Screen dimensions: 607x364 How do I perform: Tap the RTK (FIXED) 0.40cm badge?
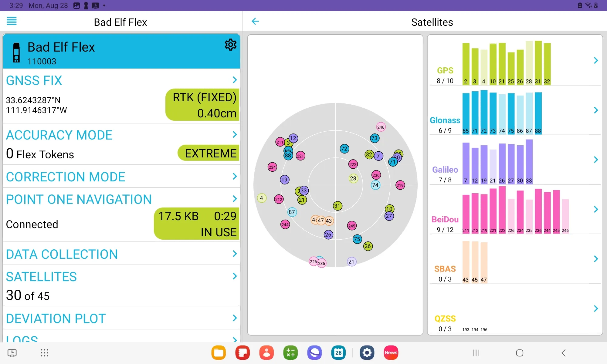[x=202, y=105]
